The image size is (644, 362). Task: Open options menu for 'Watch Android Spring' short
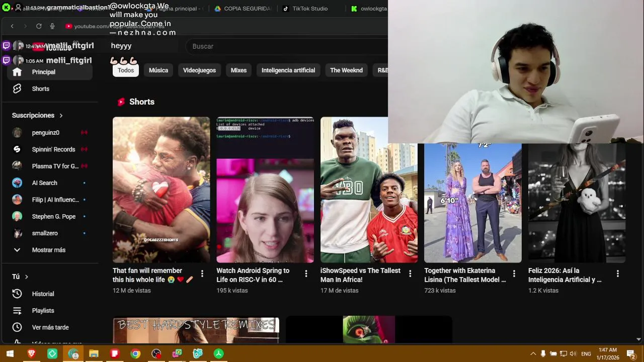[306, 274]
